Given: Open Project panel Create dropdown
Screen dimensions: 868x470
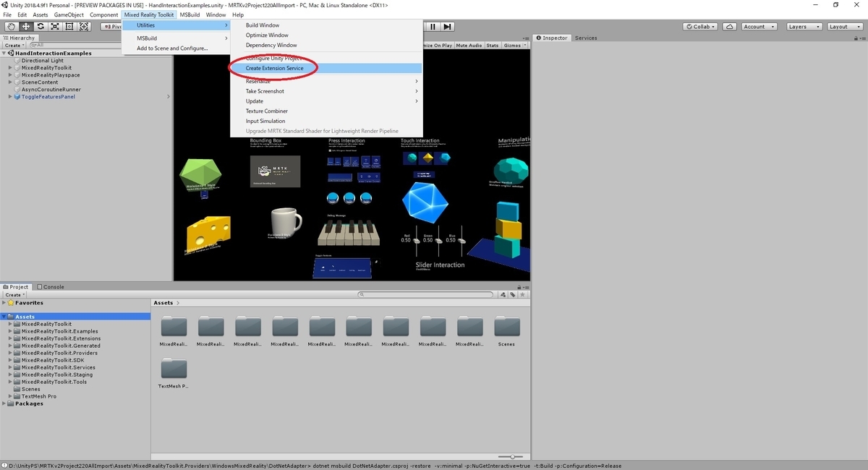Looking at the screenshot, I should pyautogui.click(x=14, y=295).
